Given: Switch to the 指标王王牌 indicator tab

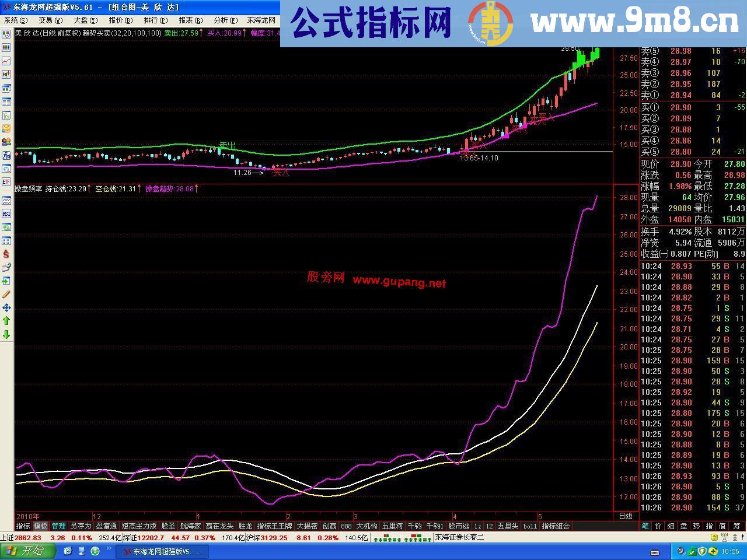Looking at the screenshot, I should 274,526.
